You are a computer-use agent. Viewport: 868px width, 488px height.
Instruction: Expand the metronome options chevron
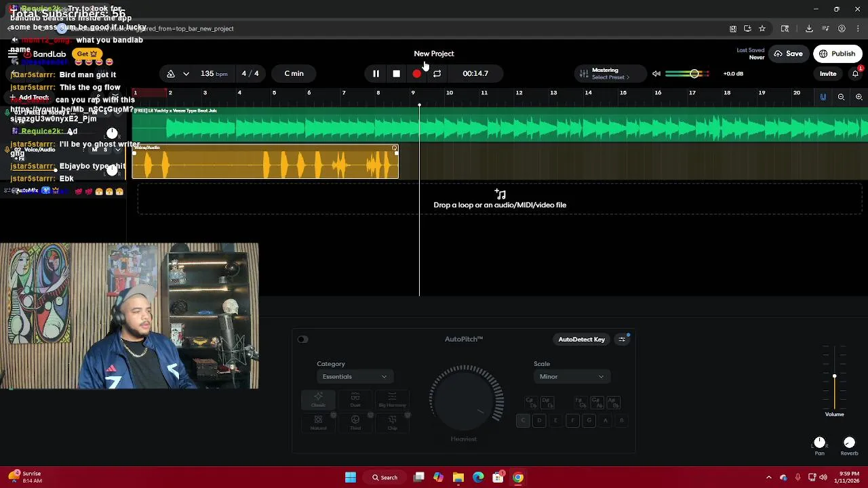pyautogui.click(x=186, y=73)
